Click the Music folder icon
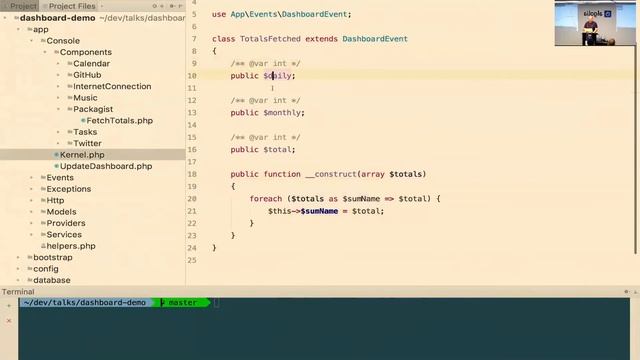The width and height of the screenshot is (640, 360). coord(70,98)
